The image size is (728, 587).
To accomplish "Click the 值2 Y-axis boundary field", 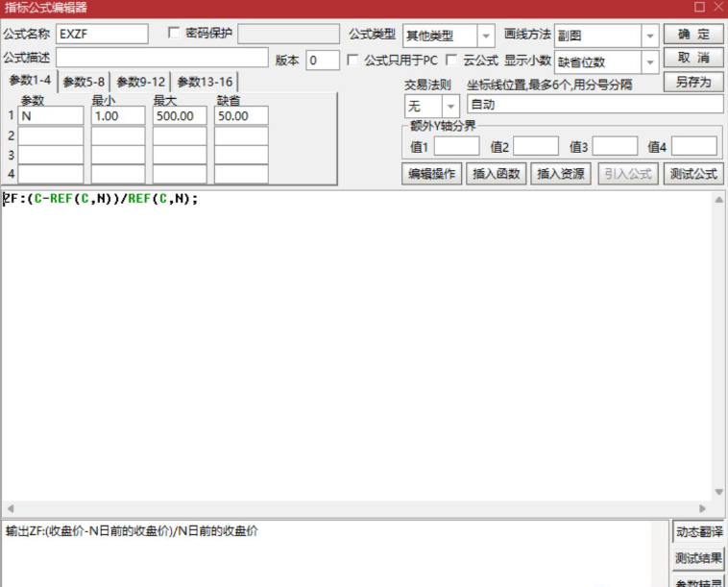I will 536,146.
